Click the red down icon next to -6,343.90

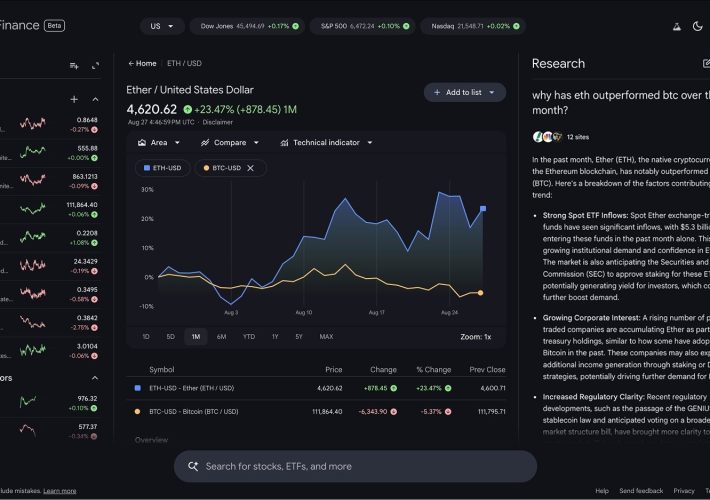[394, 412]
